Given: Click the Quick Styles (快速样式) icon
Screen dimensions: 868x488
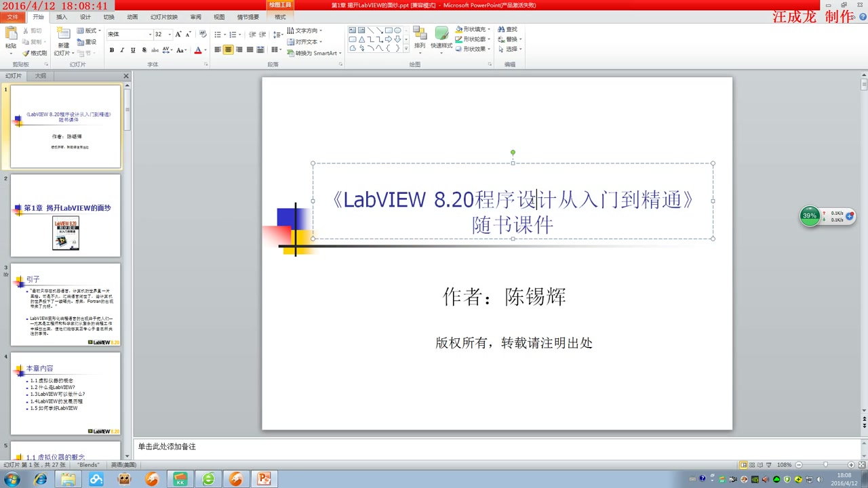Looking at the screenshot, I should pos(441,33).
